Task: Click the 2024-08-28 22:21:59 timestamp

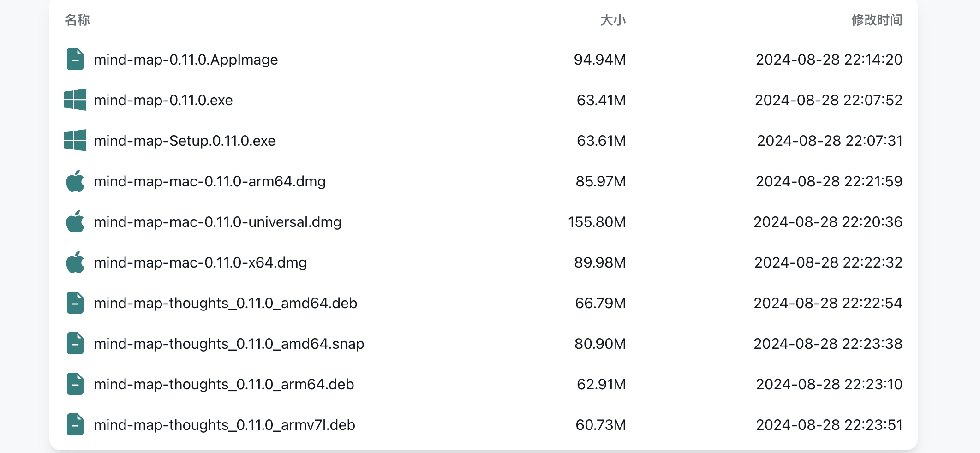Action: coord(829,181)
